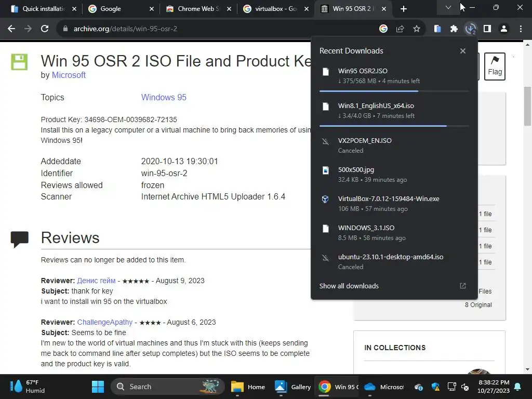532x399 pixels.
Task: Click image icon beside 500x500.jpg
Action: tap(325, 170)
